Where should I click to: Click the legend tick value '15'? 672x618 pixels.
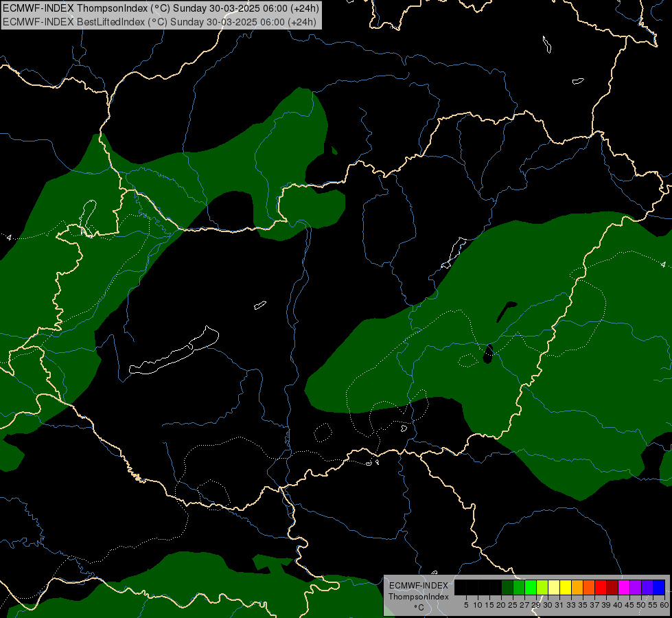489,605
